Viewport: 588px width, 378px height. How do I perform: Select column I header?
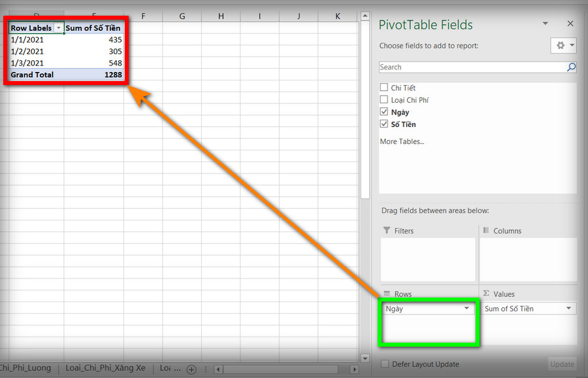[x=259, y=16]
